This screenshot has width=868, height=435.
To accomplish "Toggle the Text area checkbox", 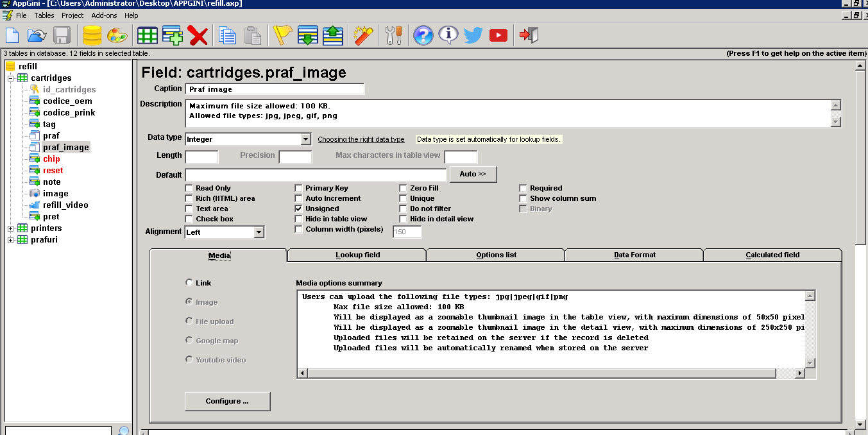I will (x=189, y=209).
